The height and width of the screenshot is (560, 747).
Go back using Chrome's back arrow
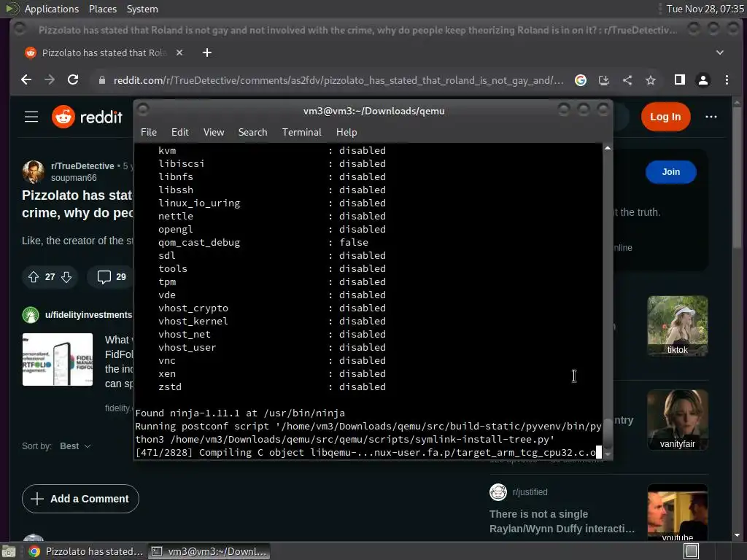click(x=26, y=80)
